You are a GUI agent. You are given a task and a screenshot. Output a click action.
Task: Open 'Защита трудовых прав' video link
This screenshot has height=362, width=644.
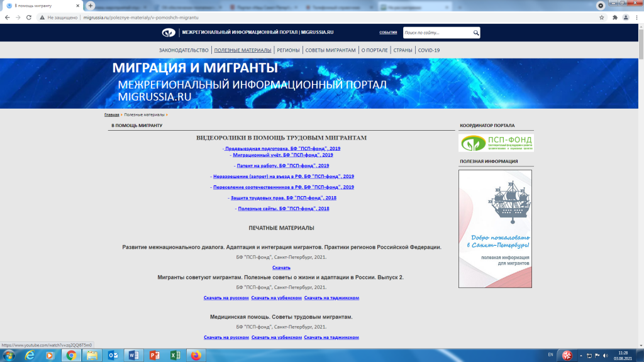[284, 198]
